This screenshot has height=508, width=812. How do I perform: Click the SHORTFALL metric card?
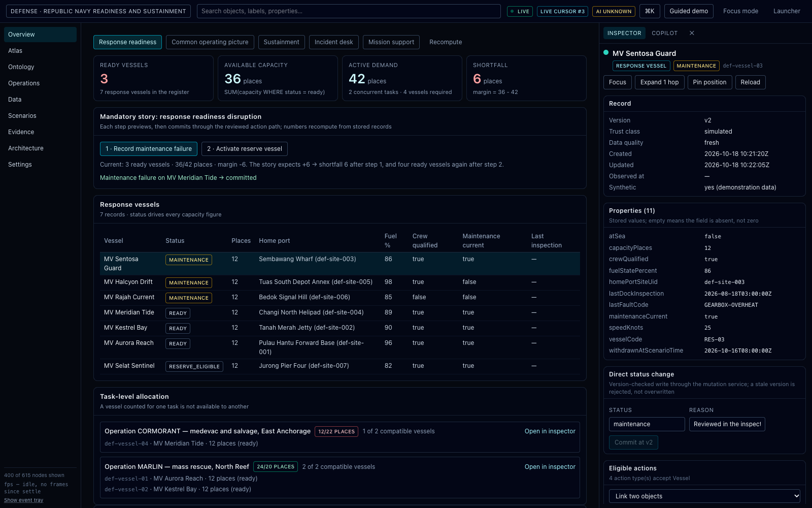(526, 78)
